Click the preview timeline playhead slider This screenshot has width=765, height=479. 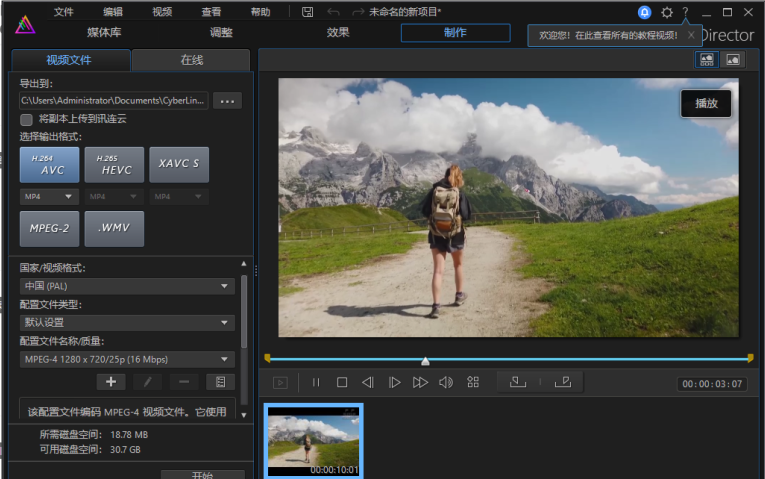click(x=425, y=361)
